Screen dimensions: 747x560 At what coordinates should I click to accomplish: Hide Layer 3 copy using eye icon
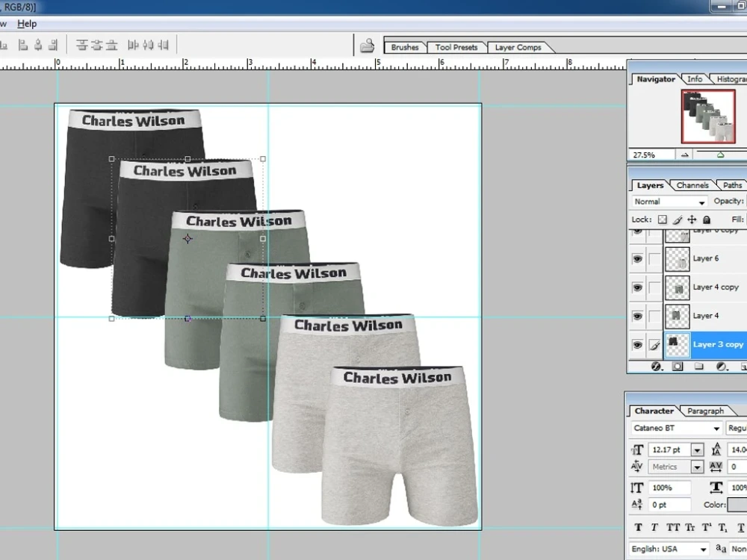[x=637, y=345]
